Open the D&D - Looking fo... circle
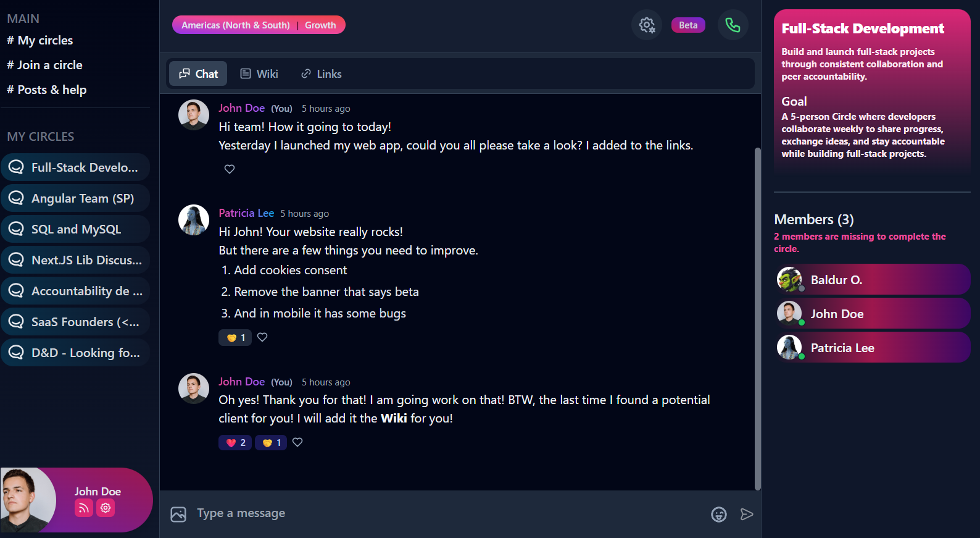Screen dimensions: 980x538 click(75, 352)
